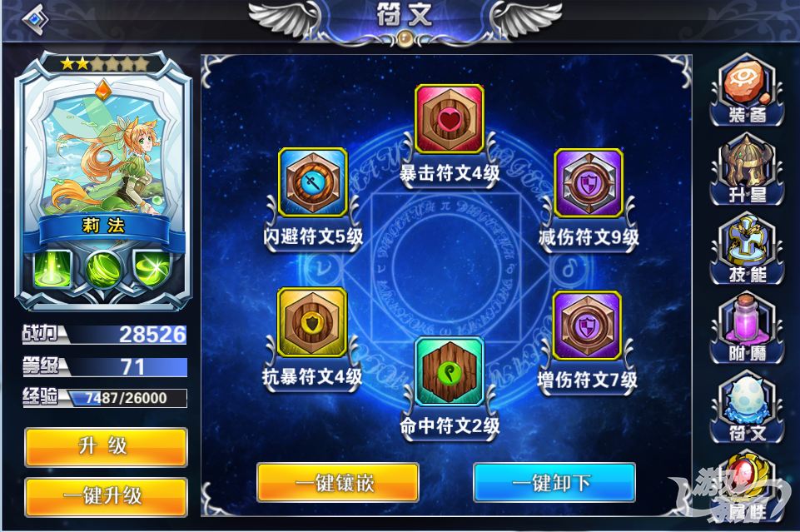
Task: Open the 升星 star-up tab
Action: click(x=747, y=170)
